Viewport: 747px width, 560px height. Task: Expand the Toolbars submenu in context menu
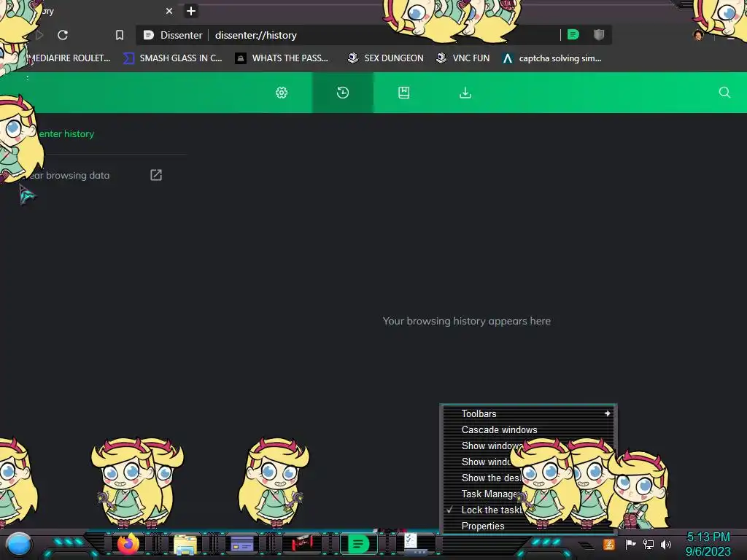click(529, 414)
